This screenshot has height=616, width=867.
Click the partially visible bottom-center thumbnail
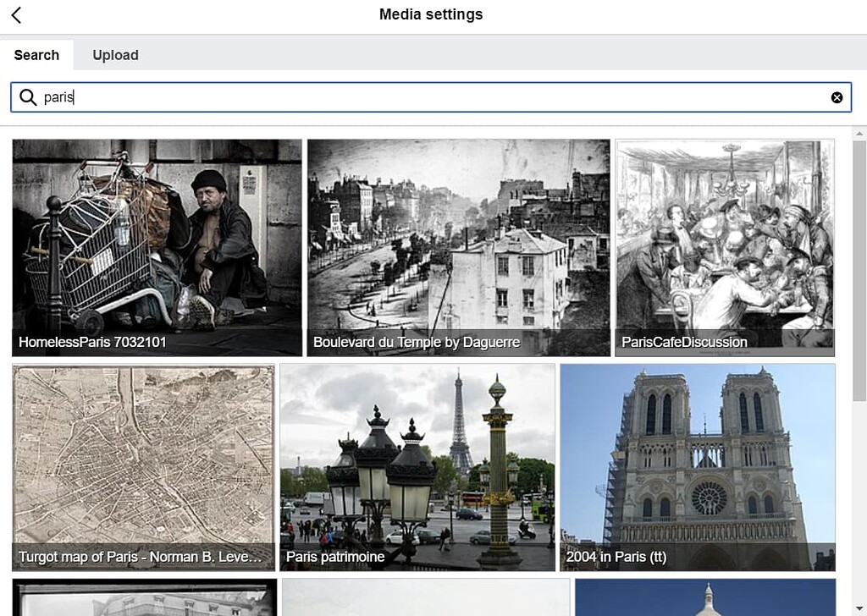click(419, 598)
